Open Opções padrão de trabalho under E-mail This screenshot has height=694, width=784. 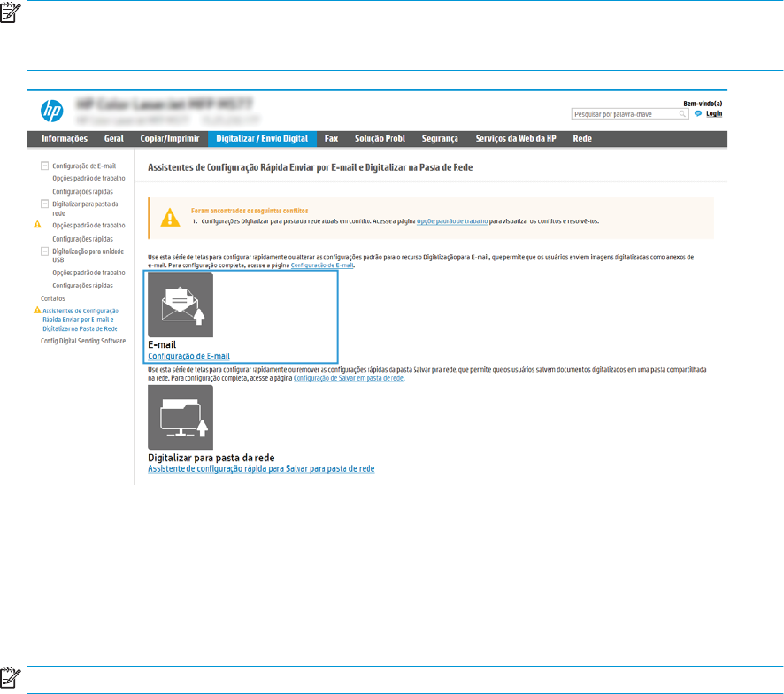tap(88, 179)
